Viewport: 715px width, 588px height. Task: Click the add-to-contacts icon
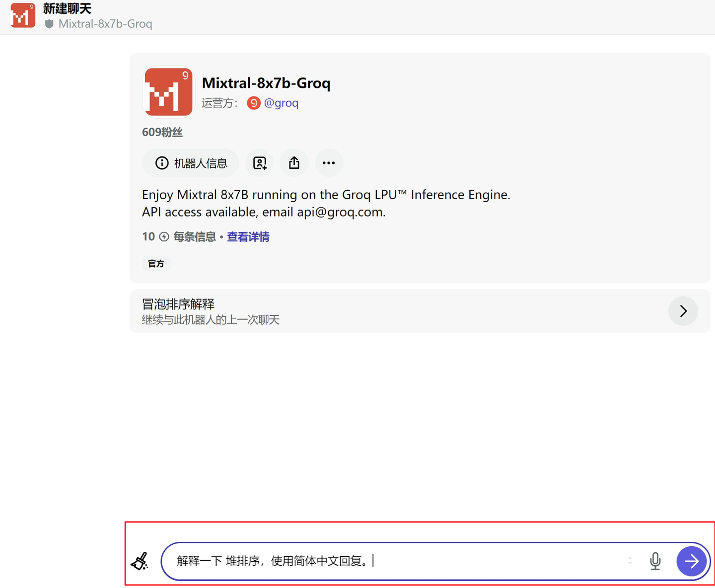[x=259, y=162]
